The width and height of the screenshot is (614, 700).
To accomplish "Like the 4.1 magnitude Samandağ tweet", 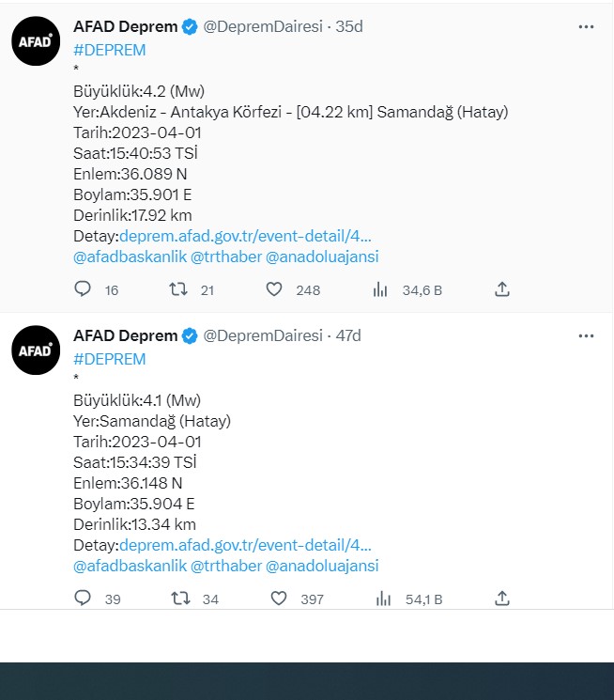I will pyautogui.click(x=278, y=599).
